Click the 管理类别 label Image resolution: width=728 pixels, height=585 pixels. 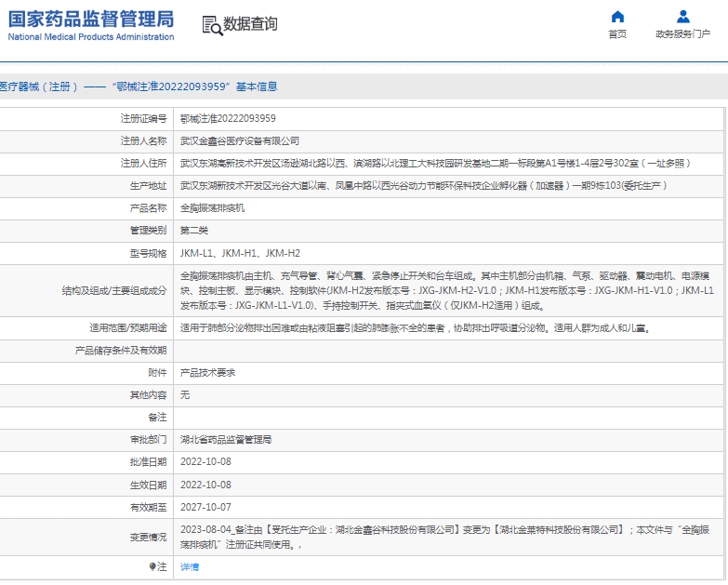coord(148,231)
